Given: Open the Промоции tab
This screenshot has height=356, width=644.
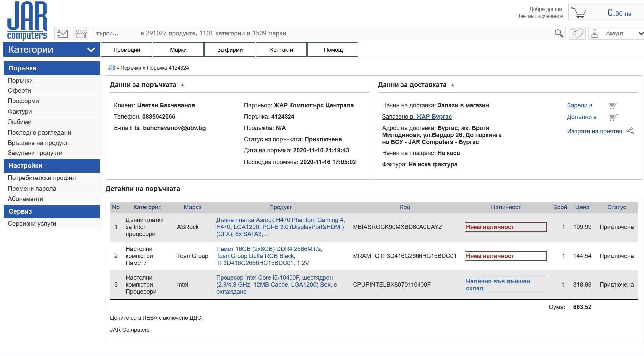Looking at the screenshot, I should [x=127, y=50].
